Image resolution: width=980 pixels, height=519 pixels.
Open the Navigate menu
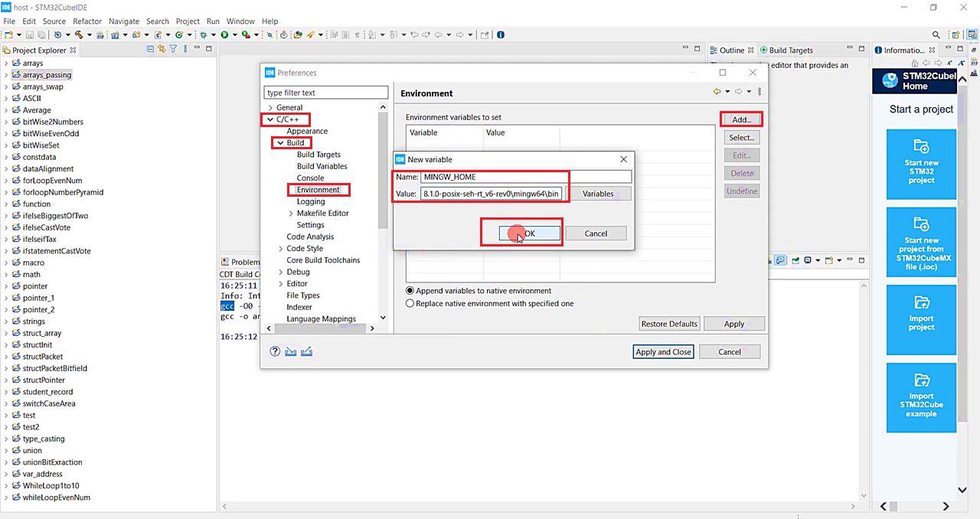point(124,21)
